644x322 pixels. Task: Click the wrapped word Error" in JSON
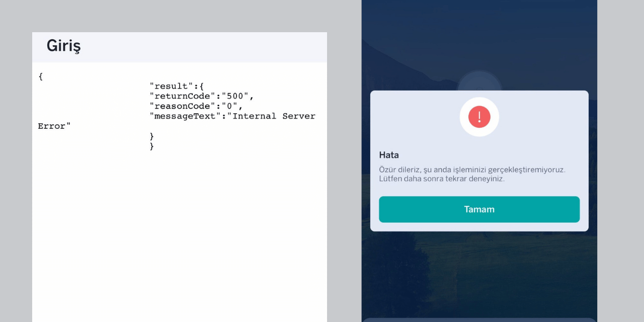(54, 126)
